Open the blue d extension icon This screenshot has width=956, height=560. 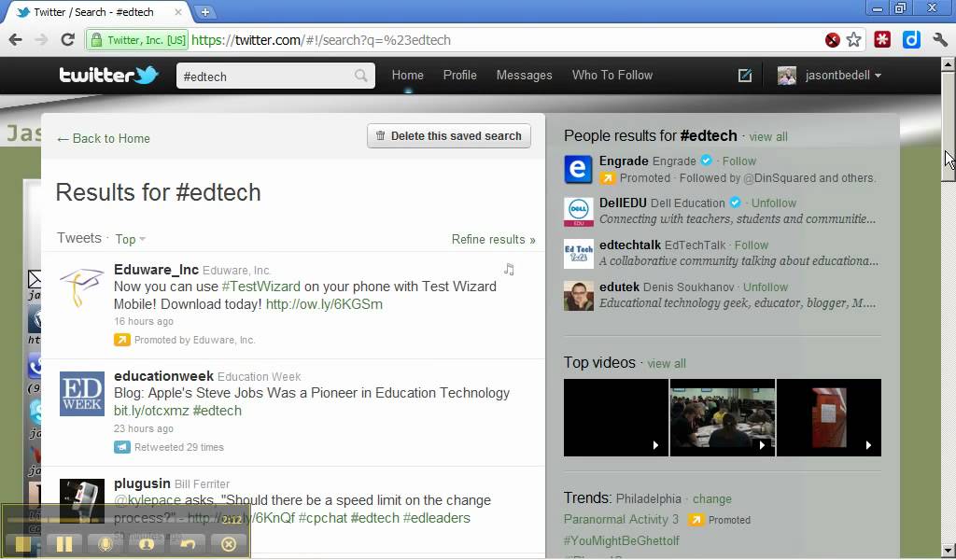(x=911, y=39)
